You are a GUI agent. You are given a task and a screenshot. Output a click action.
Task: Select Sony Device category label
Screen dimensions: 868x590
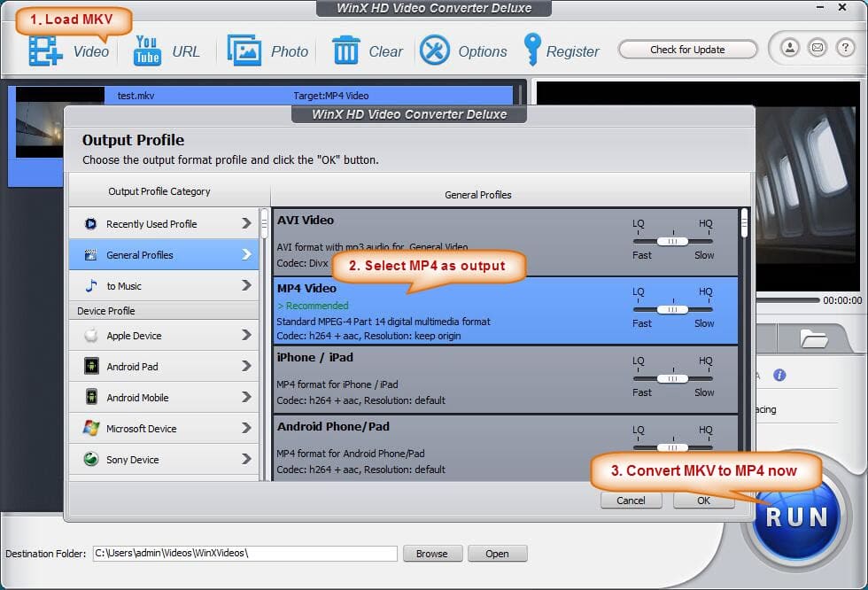click(x=132, y=460)
